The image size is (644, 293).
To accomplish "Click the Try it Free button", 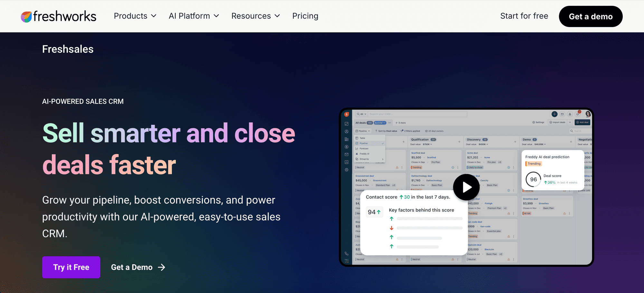I will [x=71, y=267].
